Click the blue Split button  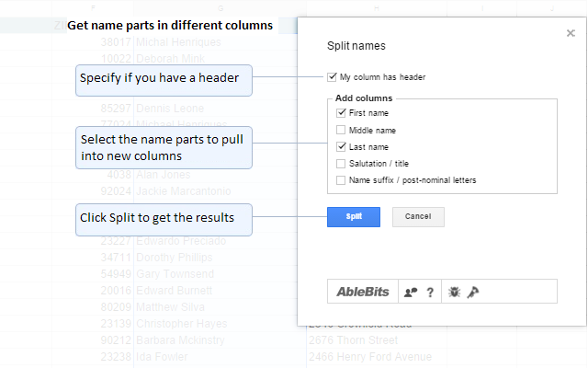[x=353, y=217]
